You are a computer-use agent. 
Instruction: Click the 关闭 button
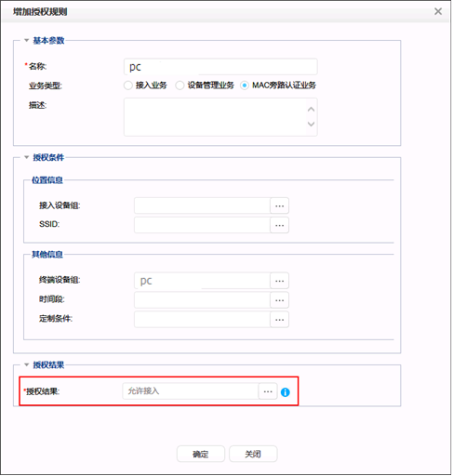tap(253, 454)
